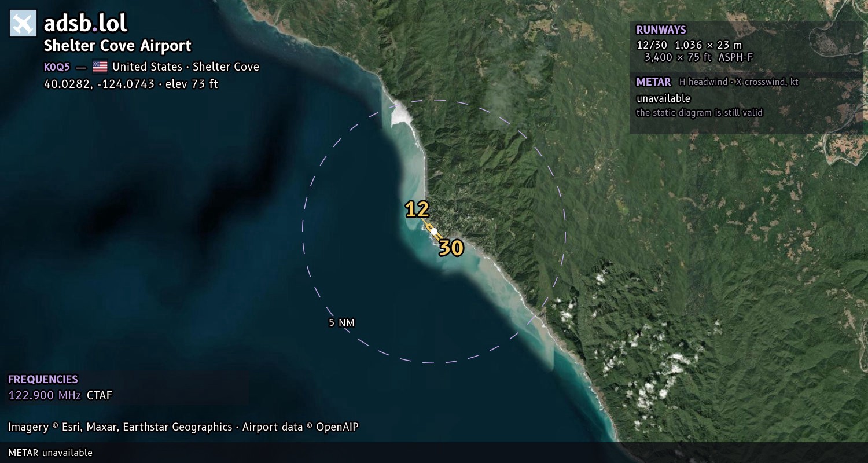Click the 122.900 MHz frequency value
This screenshot has width=868, height=463.
click(45, 396)
